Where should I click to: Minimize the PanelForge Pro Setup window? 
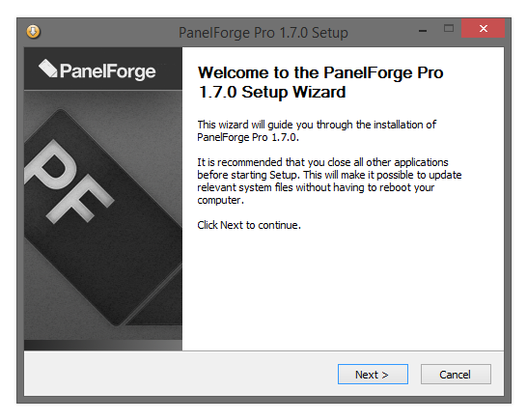click(x=423, y=31)
